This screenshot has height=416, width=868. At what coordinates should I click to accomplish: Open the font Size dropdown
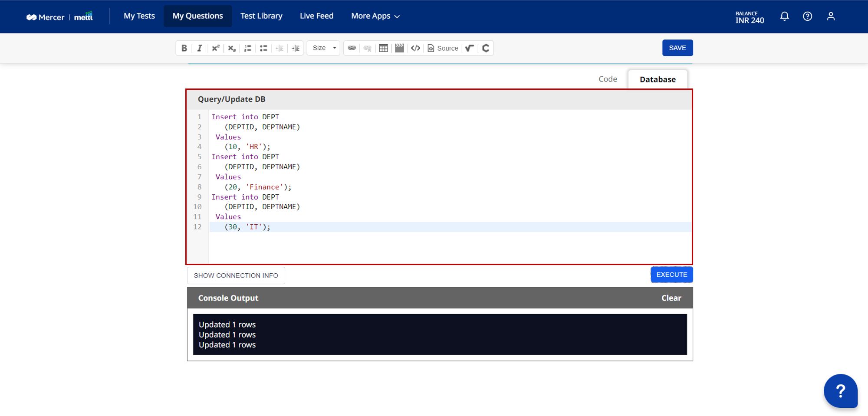point(324,48)
